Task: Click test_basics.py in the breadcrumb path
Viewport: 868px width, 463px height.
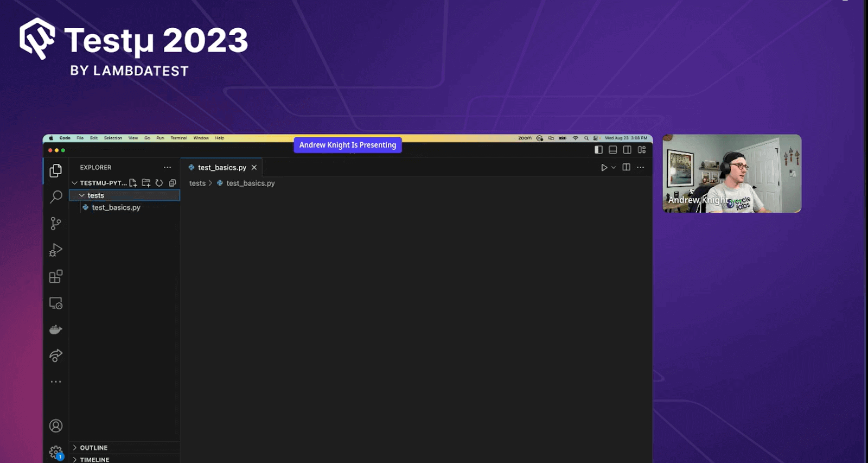Action: [251, 183]
